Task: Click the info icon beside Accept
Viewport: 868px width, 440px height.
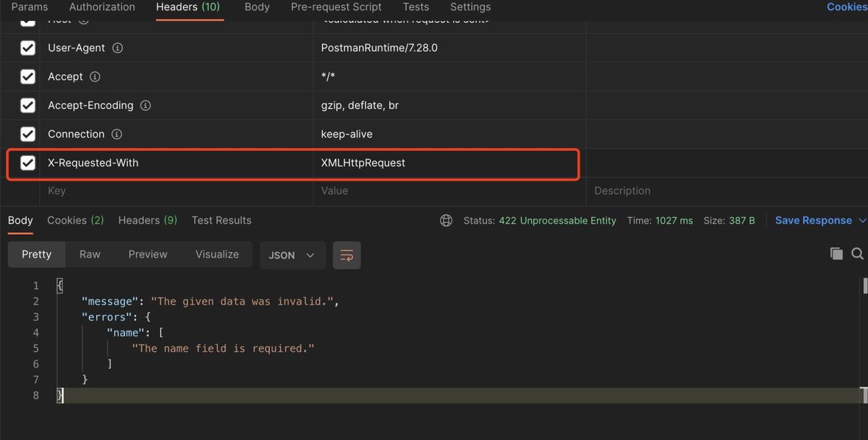Action: pos(95,77)
